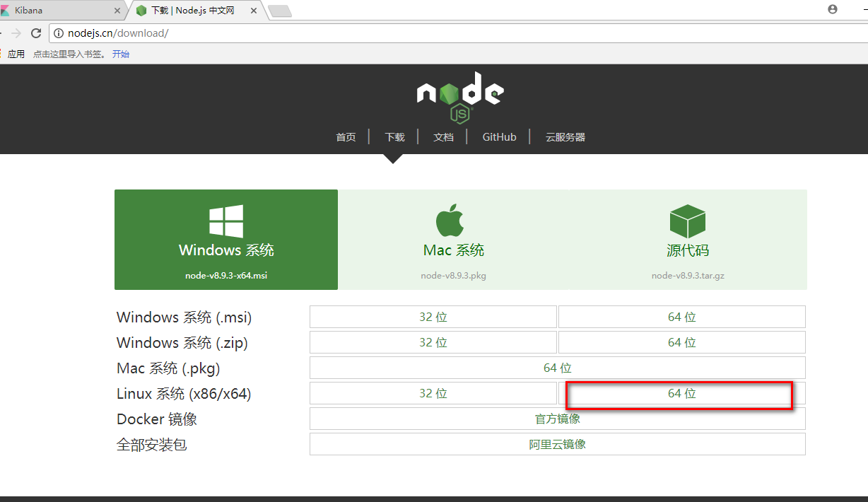Image resolution: width=868 pixels, height=502 pixels.
Task: Click the 点击这里导入书签 text
Action: (69, 54)
